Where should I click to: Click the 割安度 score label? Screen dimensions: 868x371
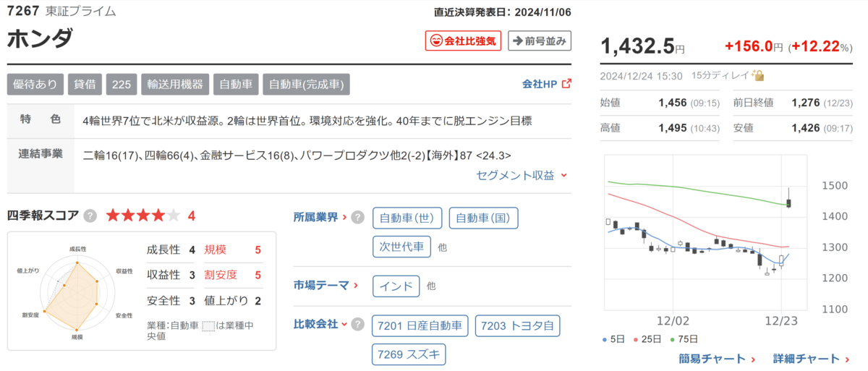point(220,275)
